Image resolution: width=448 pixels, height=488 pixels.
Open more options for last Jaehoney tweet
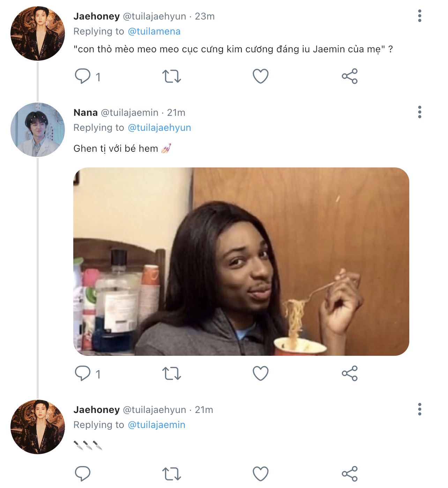[x=419, y=410]
